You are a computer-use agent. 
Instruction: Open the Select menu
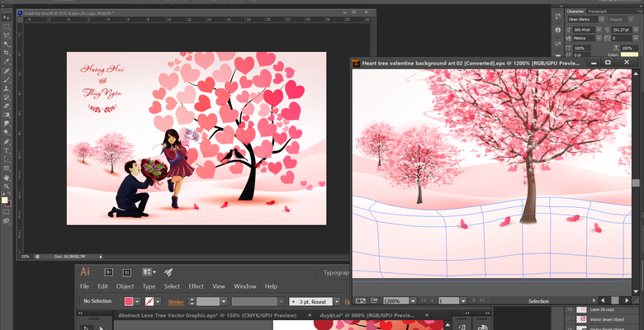pyautogui.click(x=172, y=286)
